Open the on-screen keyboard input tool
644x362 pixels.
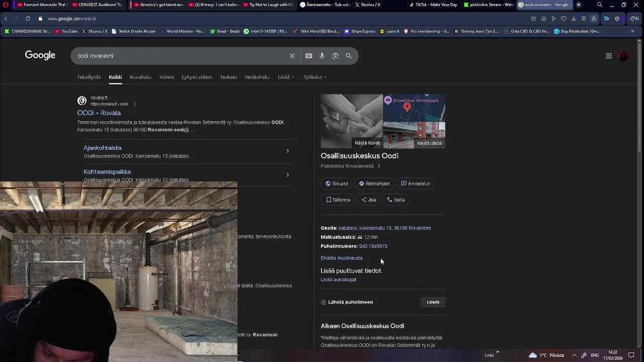(x=309, y=56)
